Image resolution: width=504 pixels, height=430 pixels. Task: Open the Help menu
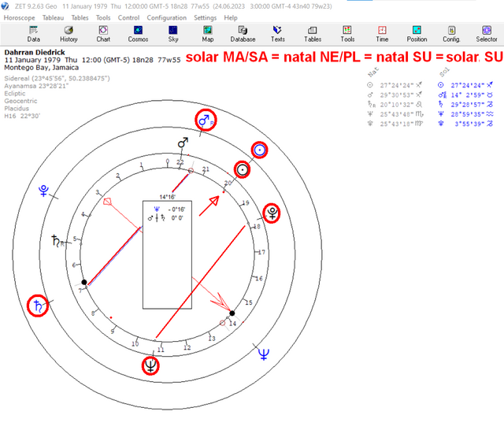(x=231, y=17)
